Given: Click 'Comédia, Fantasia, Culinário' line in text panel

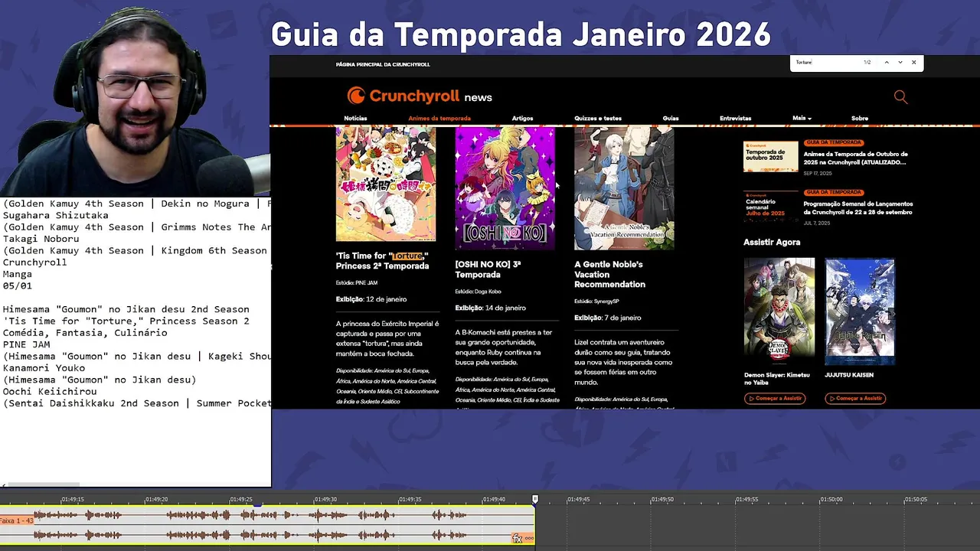Looking at the screenshot, I should (85, 333).
